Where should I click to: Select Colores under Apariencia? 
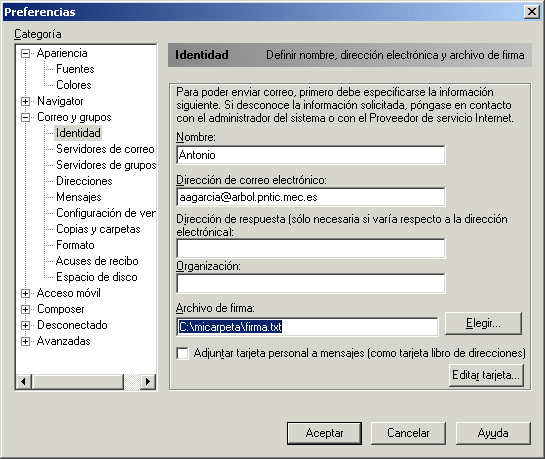coord(74,85)
